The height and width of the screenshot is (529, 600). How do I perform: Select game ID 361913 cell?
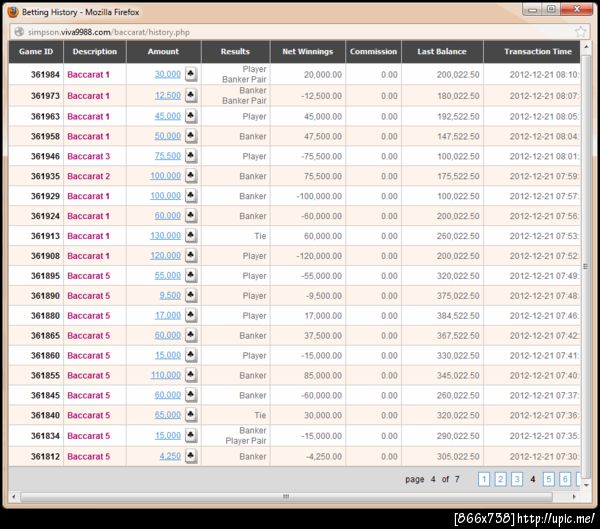click(36, 236)
